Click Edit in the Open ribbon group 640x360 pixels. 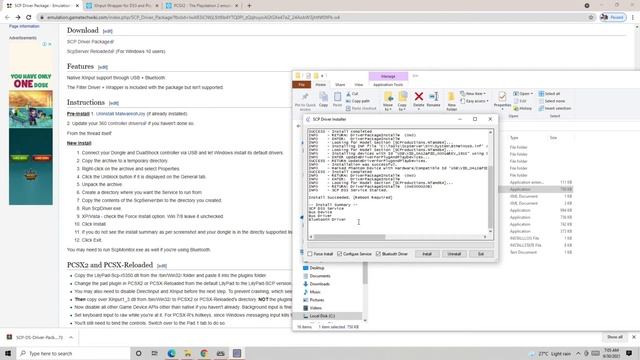pyautogui.click(x=520, y=101)
